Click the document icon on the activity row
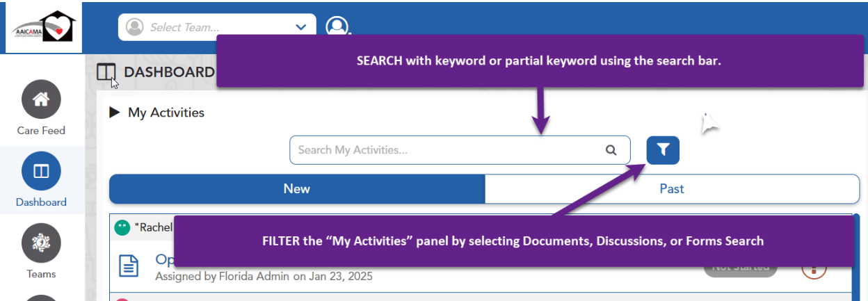Image resolution: width=868 pixels, height=301 pixels. point(128,266)
